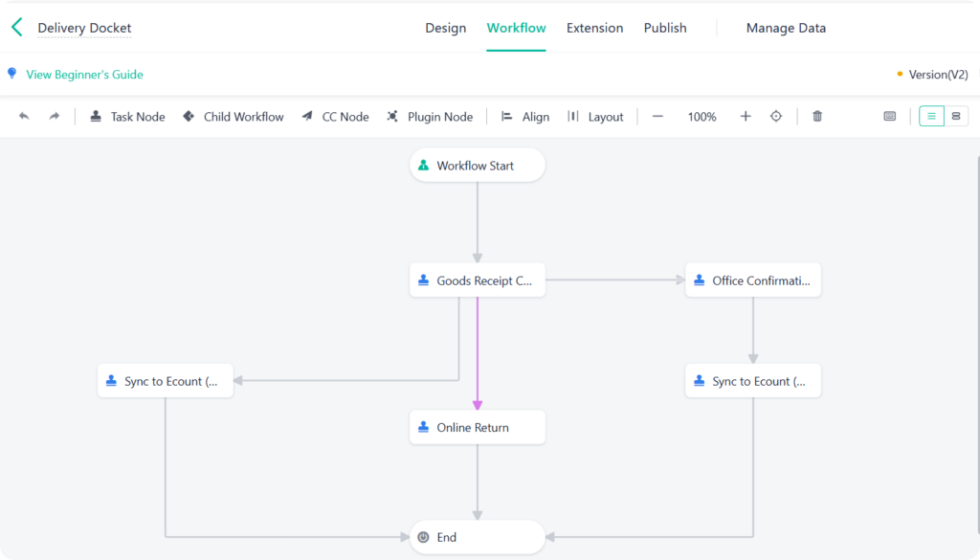980x560 pixels.
Task: Open View Beginner's Guide link
Action: 84,75
